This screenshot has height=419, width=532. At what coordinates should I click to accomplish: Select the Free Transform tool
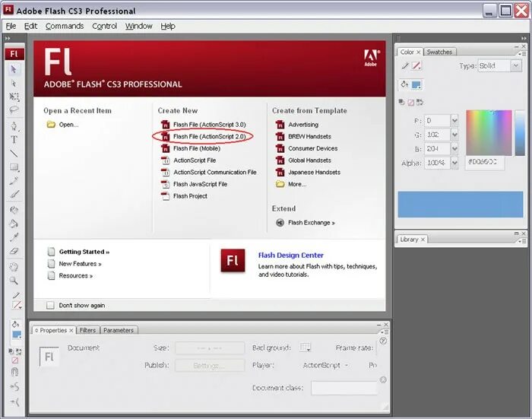[14, 97]
